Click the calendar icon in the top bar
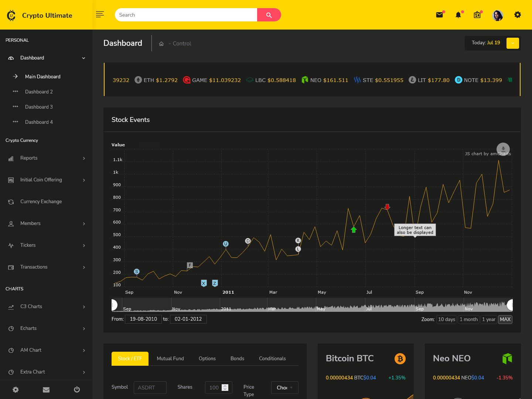Screen dimensions: 532x399 click(477, 15)
